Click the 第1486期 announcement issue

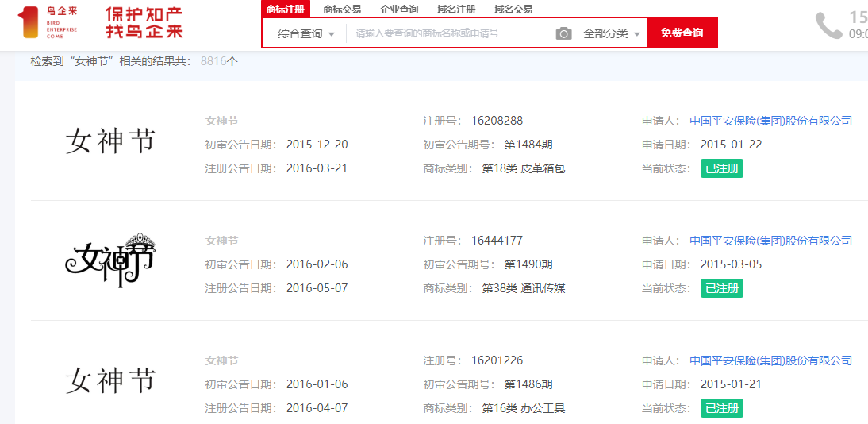click(528, 384)
